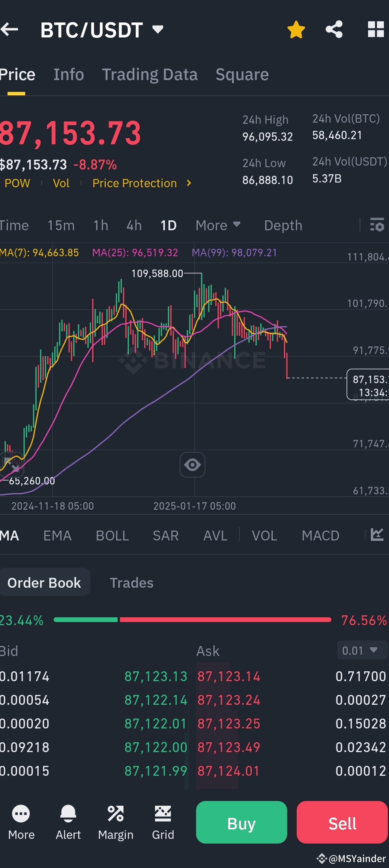
Task: Tap the green Buy button
Action: click(x=241, y=822)
